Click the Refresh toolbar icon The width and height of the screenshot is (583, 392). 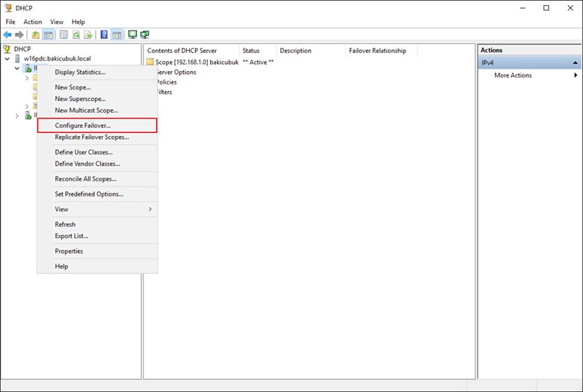tap(76, 35)
